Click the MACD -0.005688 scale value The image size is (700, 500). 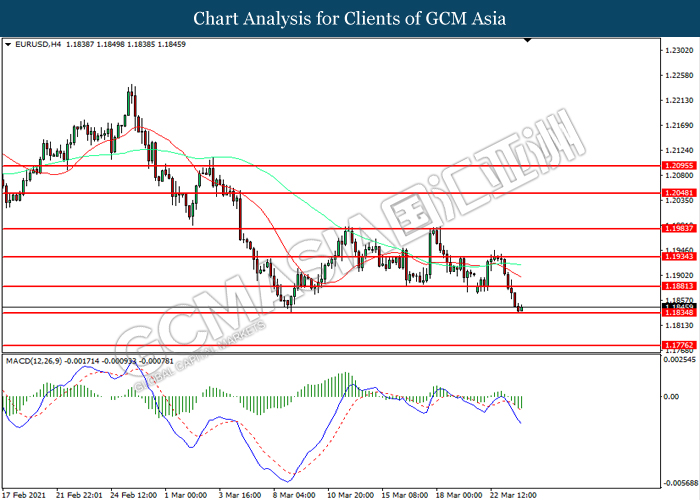pos(681,483)
